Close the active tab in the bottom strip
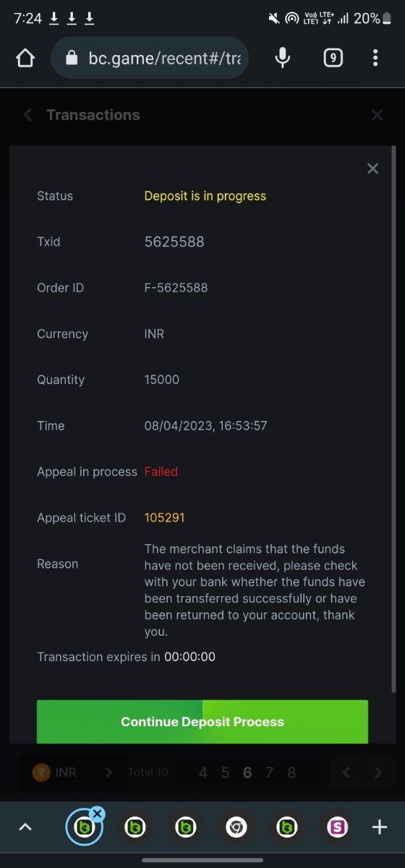Viewport: 405px width, 868px height. (98, 814)
